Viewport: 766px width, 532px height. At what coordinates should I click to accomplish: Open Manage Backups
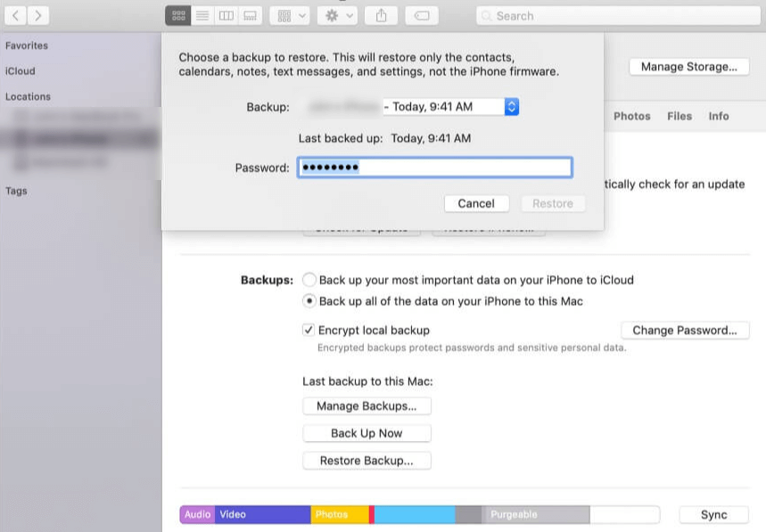[367, 406]
